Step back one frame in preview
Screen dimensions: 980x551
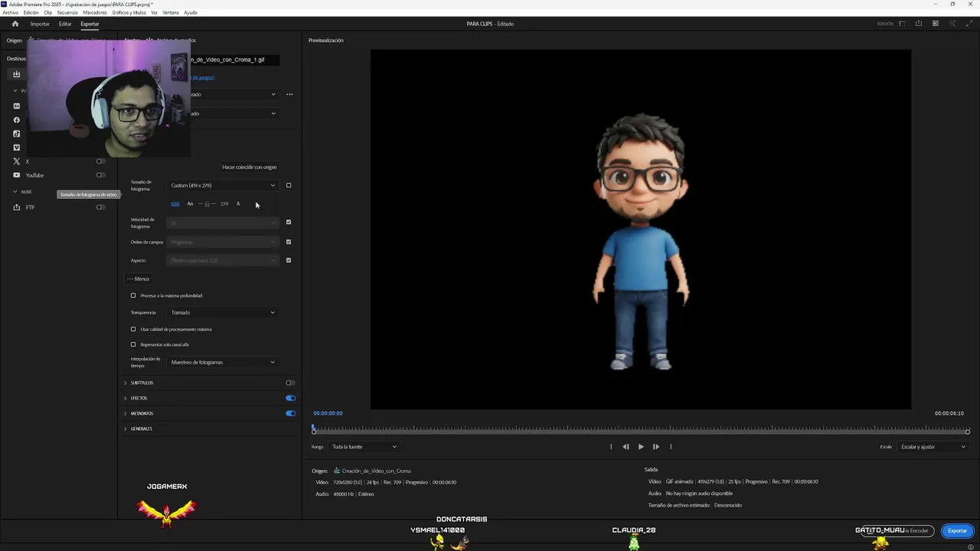(x=626, y=447)
